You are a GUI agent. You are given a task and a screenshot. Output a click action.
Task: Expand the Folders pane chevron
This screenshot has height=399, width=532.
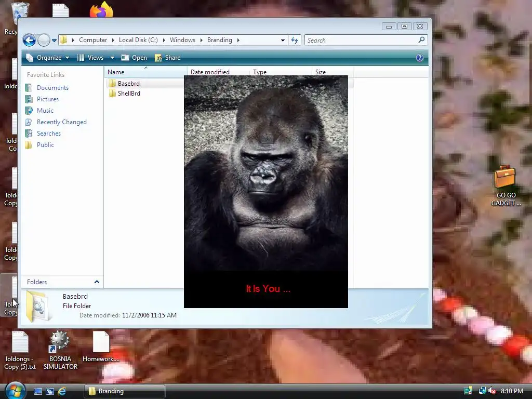pos(97,282)
